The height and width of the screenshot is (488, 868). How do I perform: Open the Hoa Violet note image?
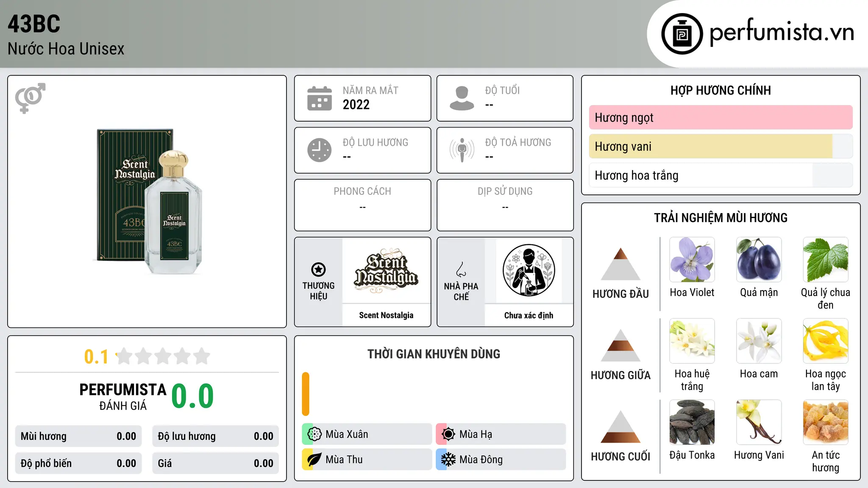click(692, 260)
